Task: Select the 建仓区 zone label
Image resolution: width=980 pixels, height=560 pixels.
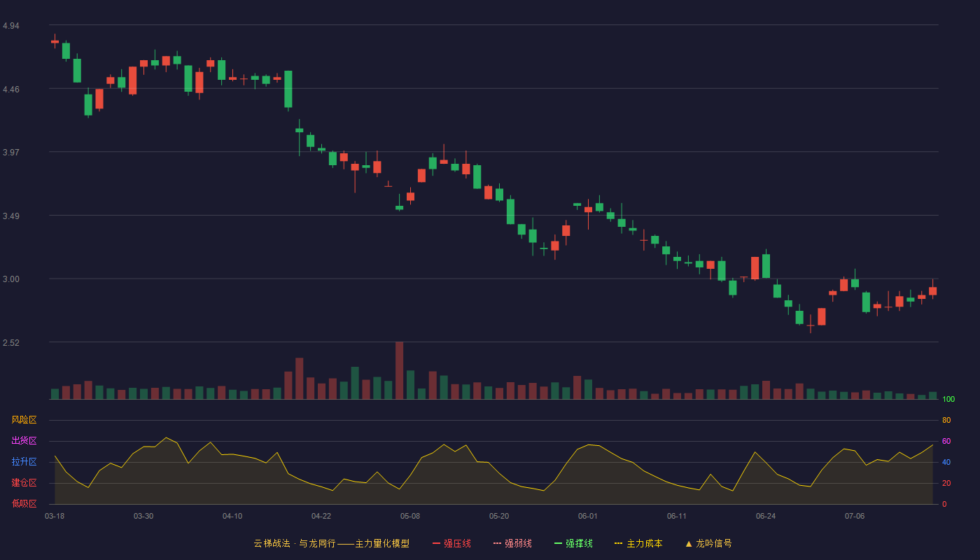Action: coord(24,483)
